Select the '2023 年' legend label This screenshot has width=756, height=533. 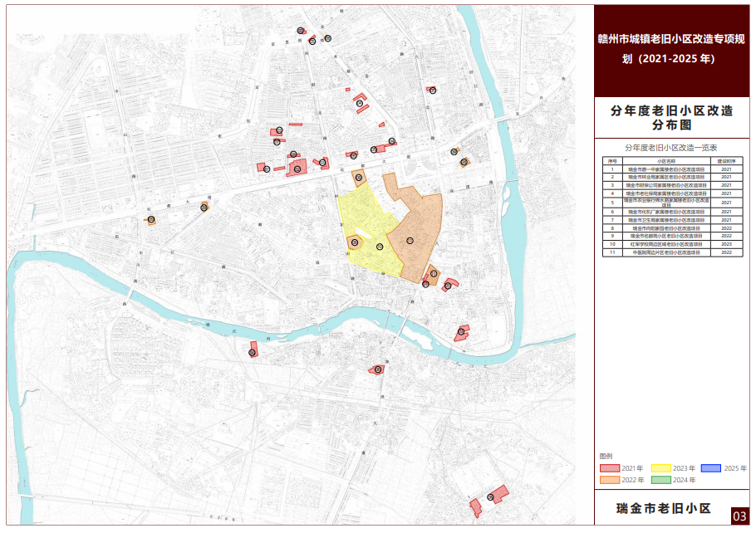point(684,468)
